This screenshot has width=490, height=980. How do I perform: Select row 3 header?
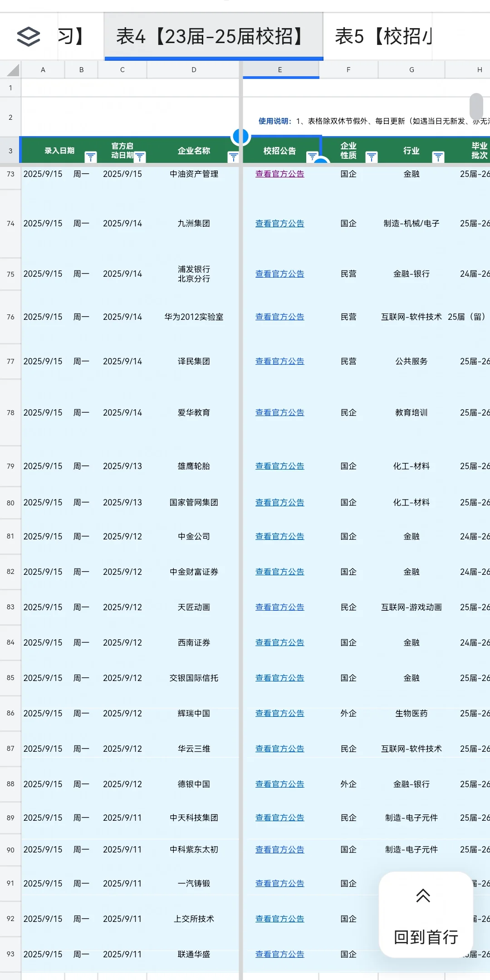(10, 151)
